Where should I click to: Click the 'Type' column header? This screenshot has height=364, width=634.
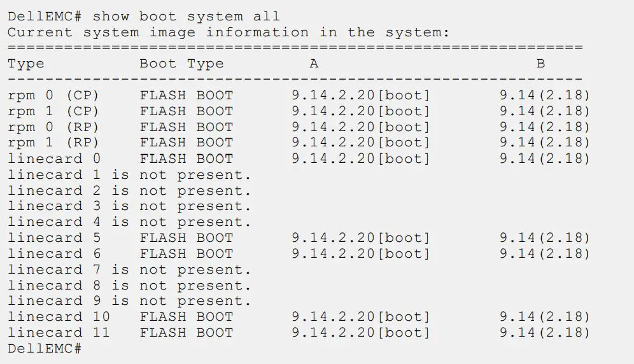(26, 64)
